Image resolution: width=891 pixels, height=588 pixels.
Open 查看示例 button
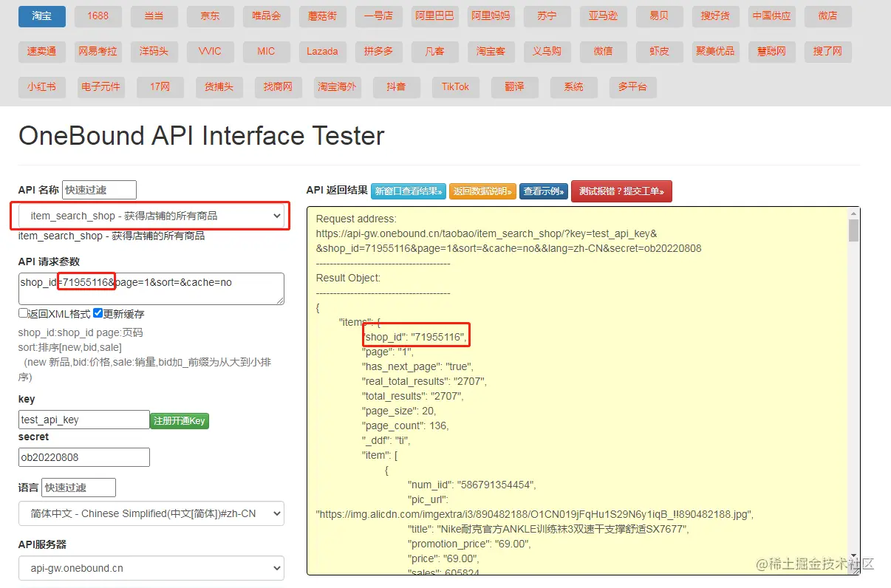click(x=544, y=191)
